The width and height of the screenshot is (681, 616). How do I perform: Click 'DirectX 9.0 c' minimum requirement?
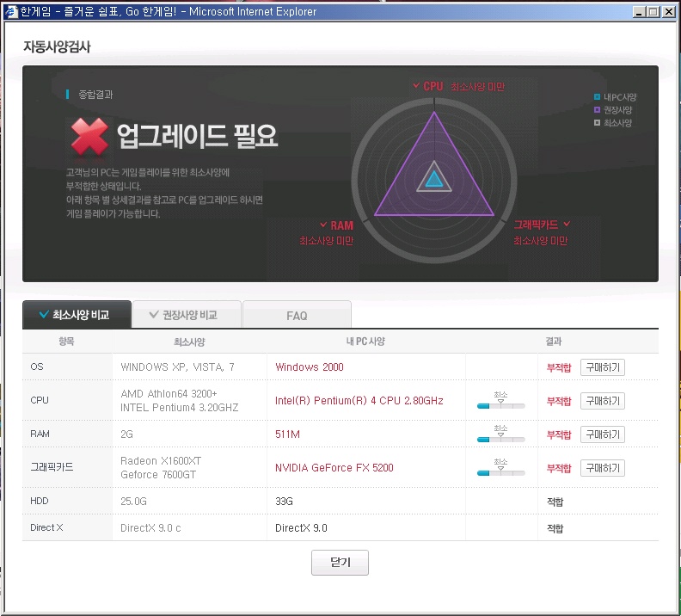150,527
